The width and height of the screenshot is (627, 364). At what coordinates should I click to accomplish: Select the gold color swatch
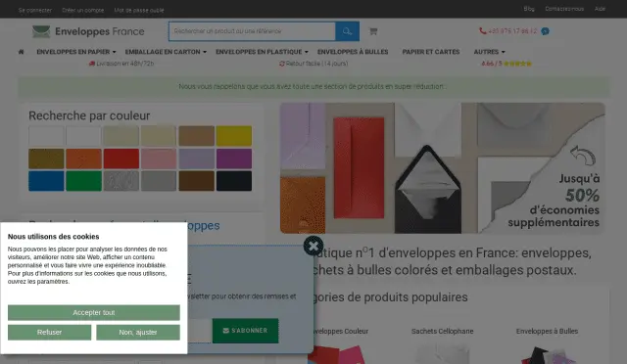[x=46, y=159]
